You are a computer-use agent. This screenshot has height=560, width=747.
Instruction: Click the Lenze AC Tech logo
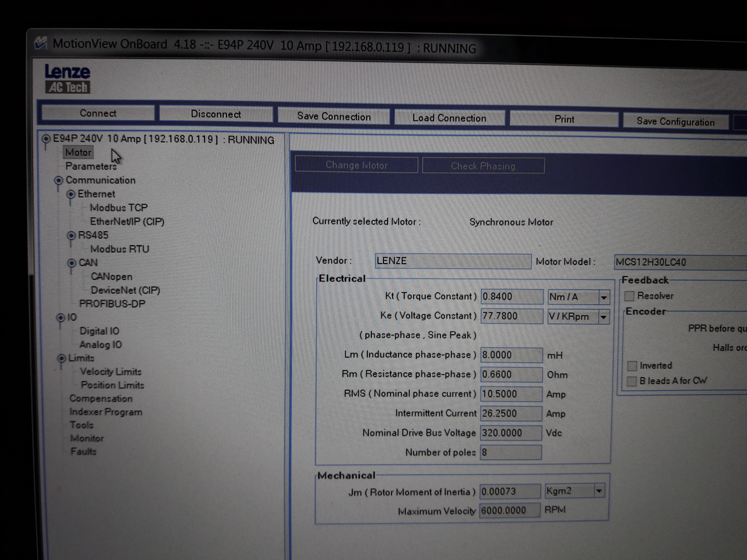coord(67,78)
